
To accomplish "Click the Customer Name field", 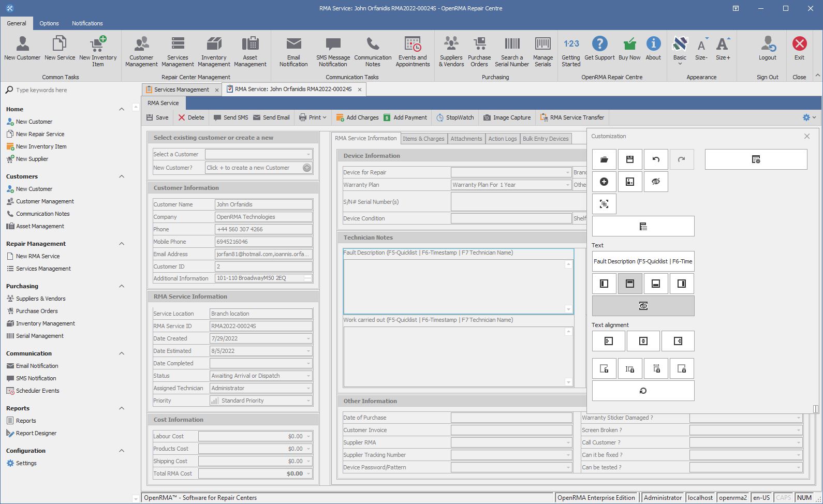I will pos(263,204).
